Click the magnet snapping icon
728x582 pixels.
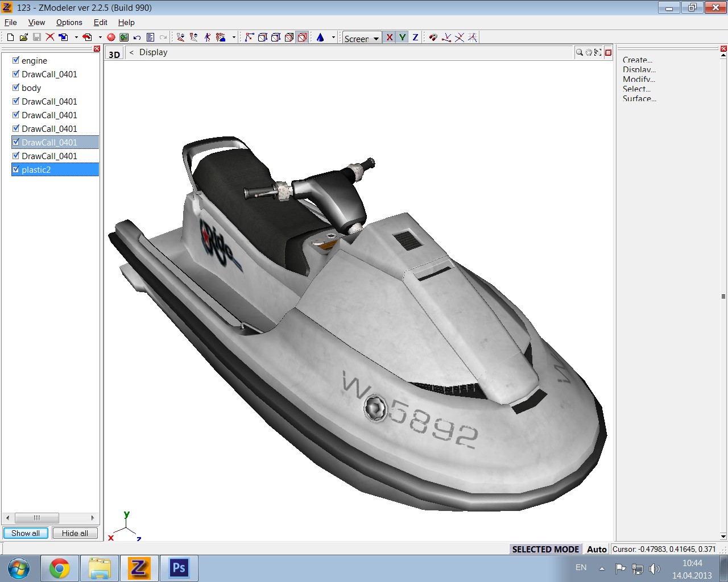[x=433, y=38]
